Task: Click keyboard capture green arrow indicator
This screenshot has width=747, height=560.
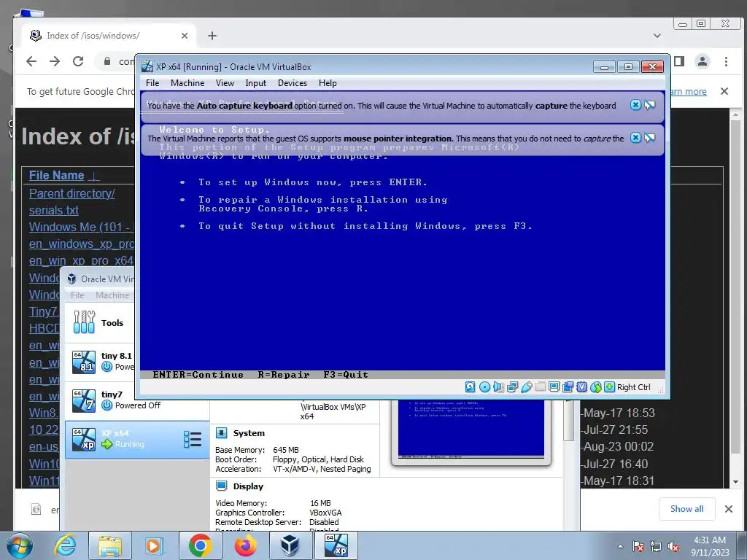Action: 609,387
